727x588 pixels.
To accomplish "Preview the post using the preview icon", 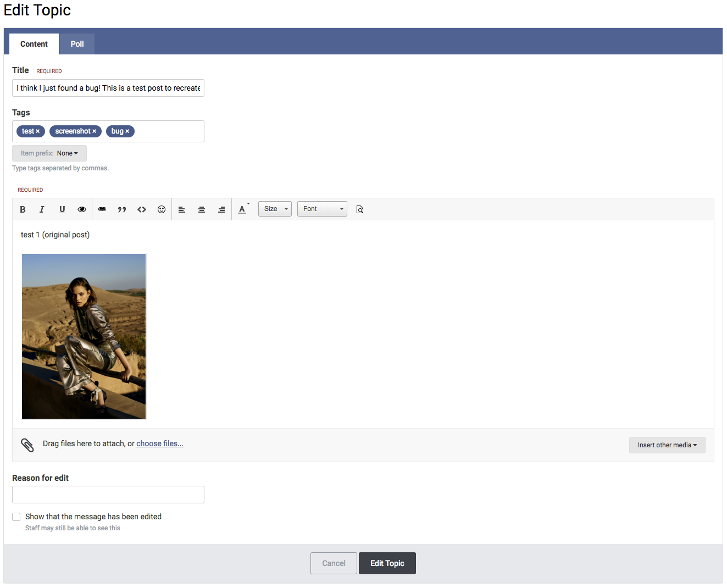I will coord(360,209).
